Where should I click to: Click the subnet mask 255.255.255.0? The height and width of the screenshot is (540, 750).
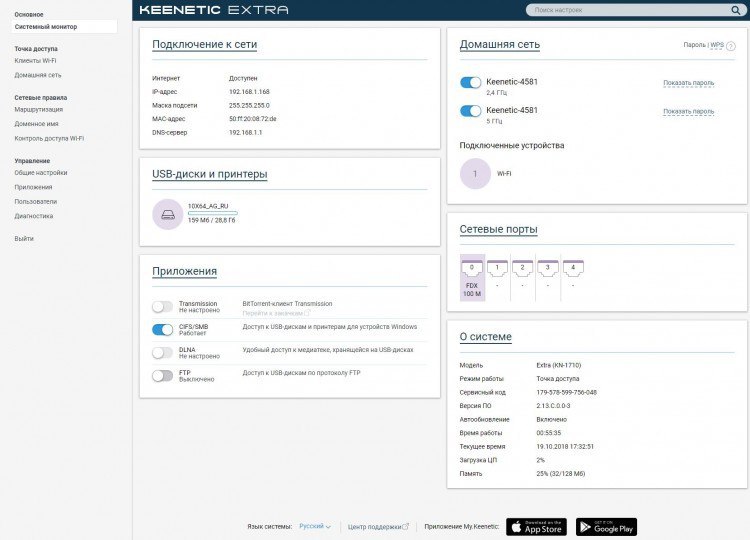[x=249, y=105]
